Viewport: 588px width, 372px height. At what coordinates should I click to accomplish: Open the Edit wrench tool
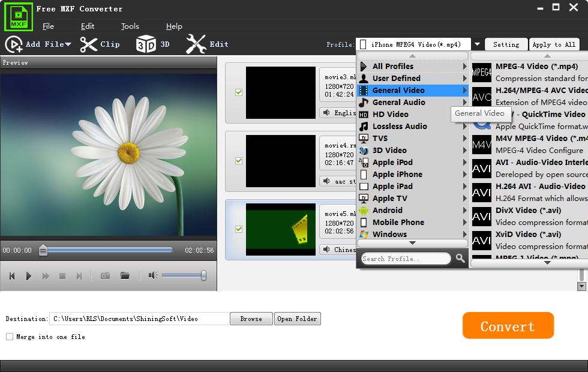click(196, 44)
